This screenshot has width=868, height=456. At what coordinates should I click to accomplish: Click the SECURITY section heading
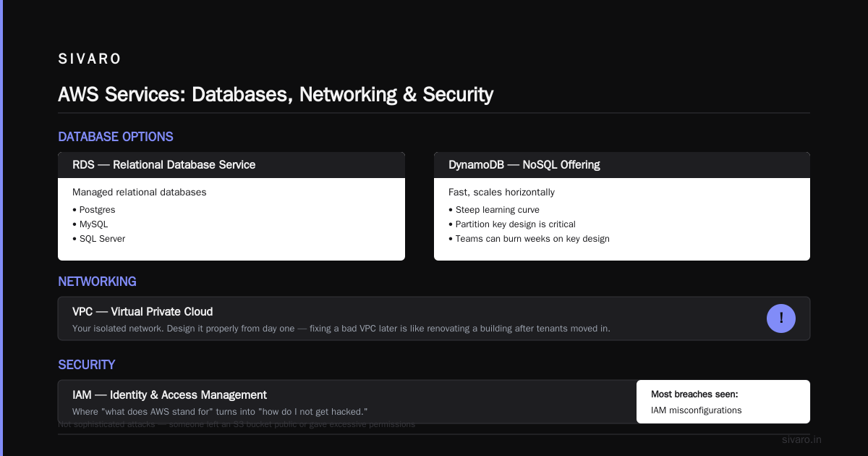click(x=87, y=365)
